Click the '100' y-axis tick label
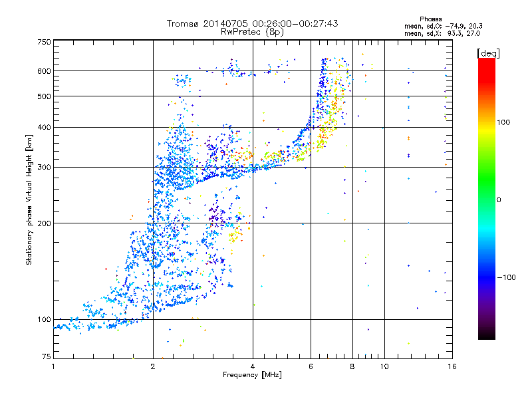Screen dimensions: 532x399 coord(45,320)
